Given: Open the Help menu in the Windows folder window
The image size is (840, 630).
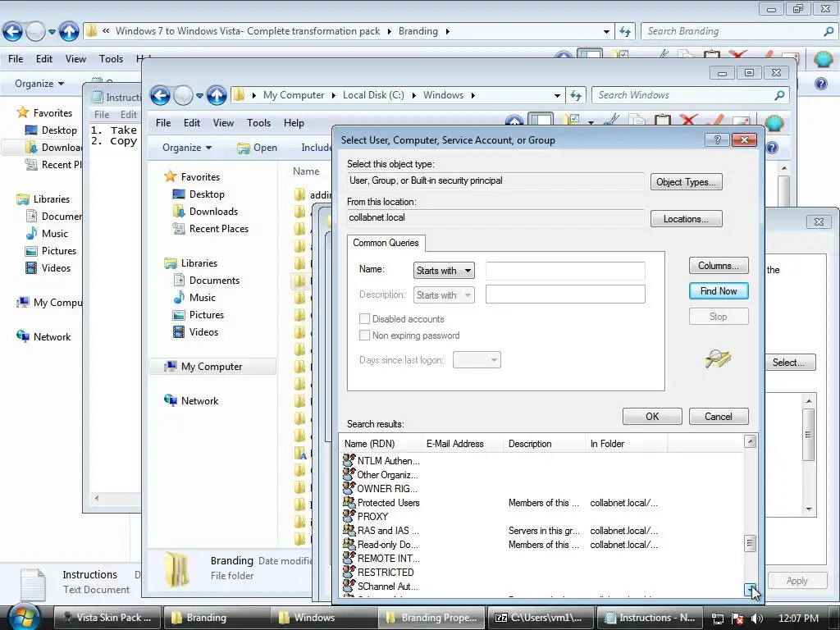Looking at the screenshot, I should pos(294,123).
